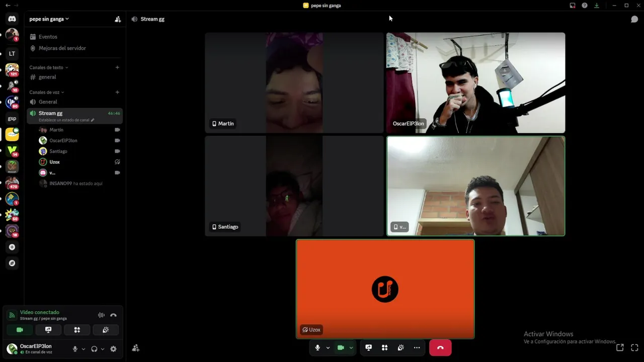Image resolution: width=644 pixels, height=362 pixels.
Task: Click Uzox in the voice member list
Action: pos(79,162)
